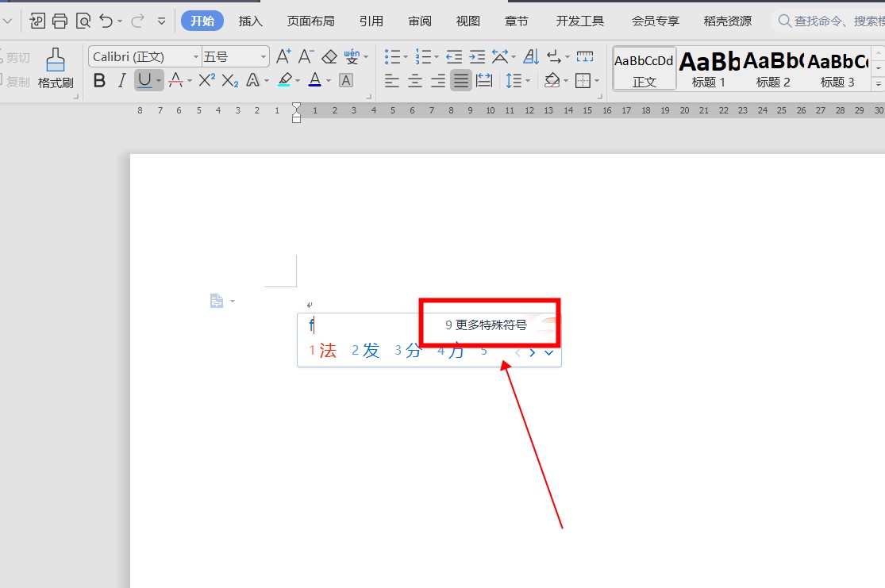Viewport: 885px width, 588px height.
Task: Click the 查找命令 search box
Action: (829, 21)
